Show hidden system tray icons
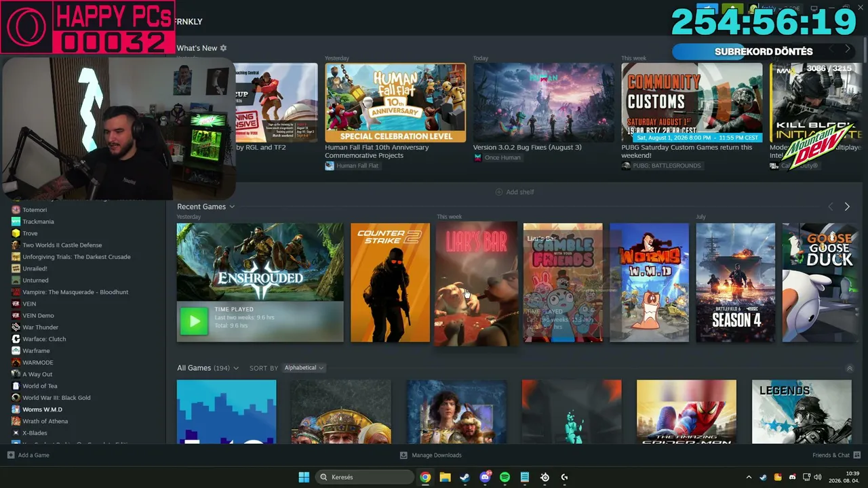 click(x=749, y=477)
